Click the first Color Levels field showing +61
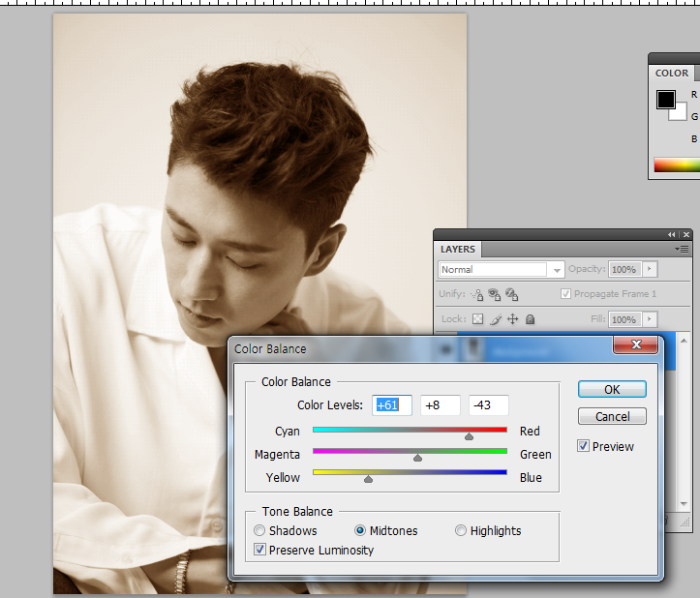Screen dimensions: 700x598 pyautogui.click(x=392, y=405)
